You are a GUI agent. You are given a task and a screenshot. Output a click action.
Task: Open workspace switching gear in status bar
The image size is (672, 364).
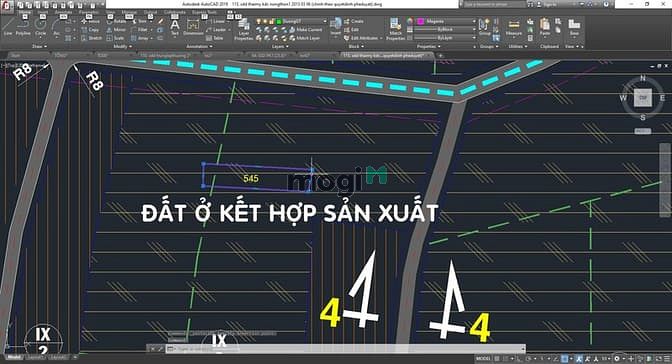pos(617,358)
